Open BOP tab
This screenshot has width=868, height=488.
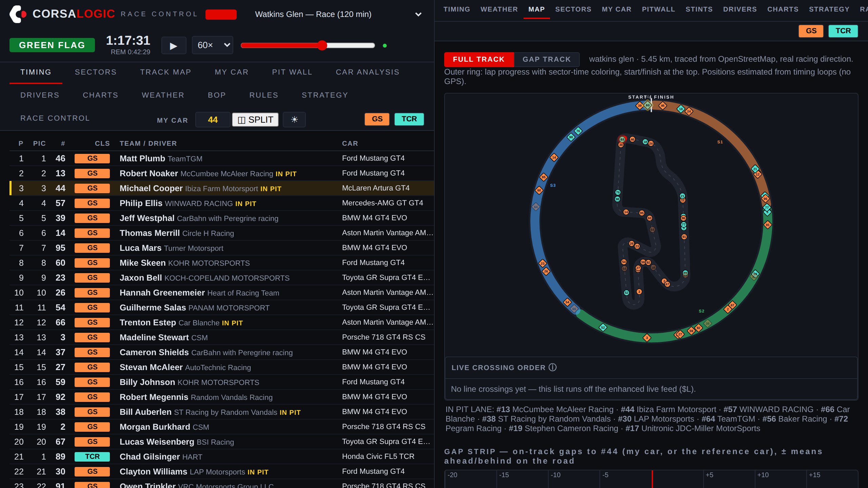point(217,95)
